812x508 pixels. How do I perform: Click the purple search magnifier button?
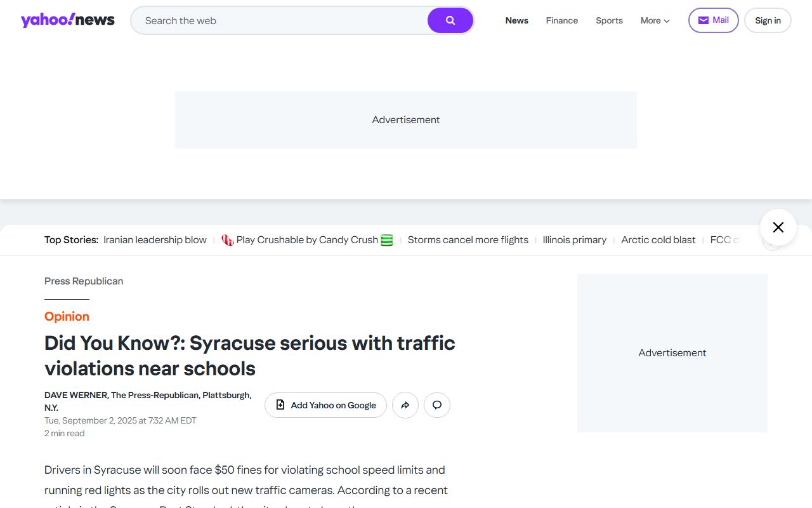[x=450, y=20]
